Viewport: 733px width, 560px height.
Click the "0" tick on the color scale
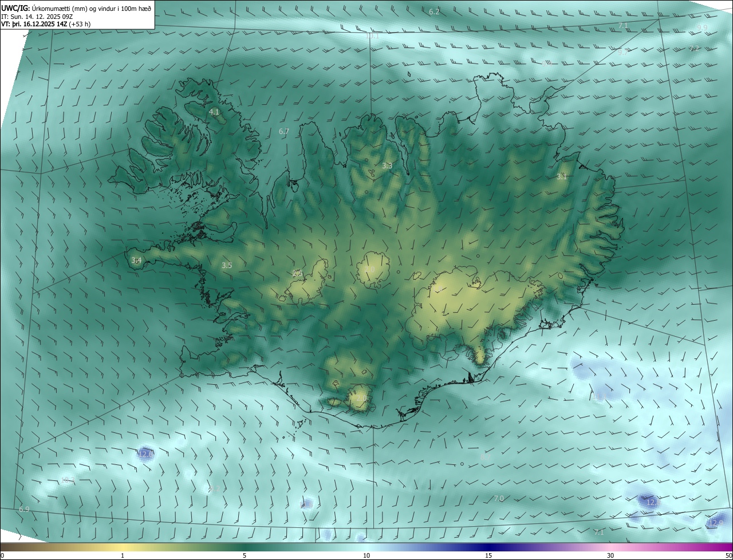tap(2, 555)
